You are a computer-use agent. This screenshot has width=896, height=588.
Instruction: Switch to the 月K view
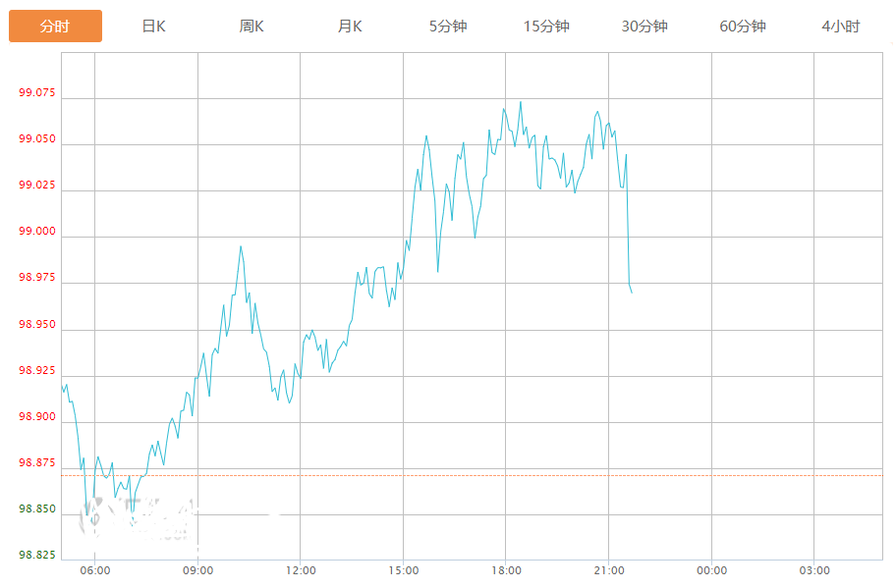350,27
